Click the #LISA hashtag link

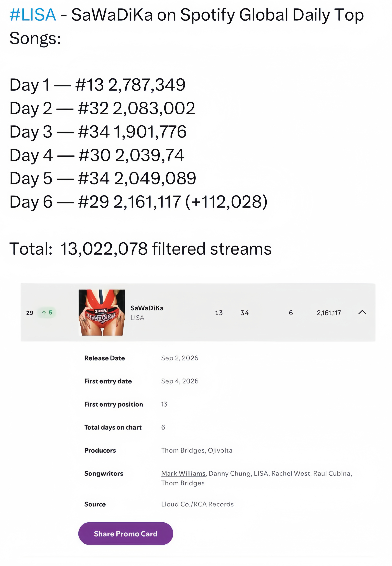[x=33, y=15]
